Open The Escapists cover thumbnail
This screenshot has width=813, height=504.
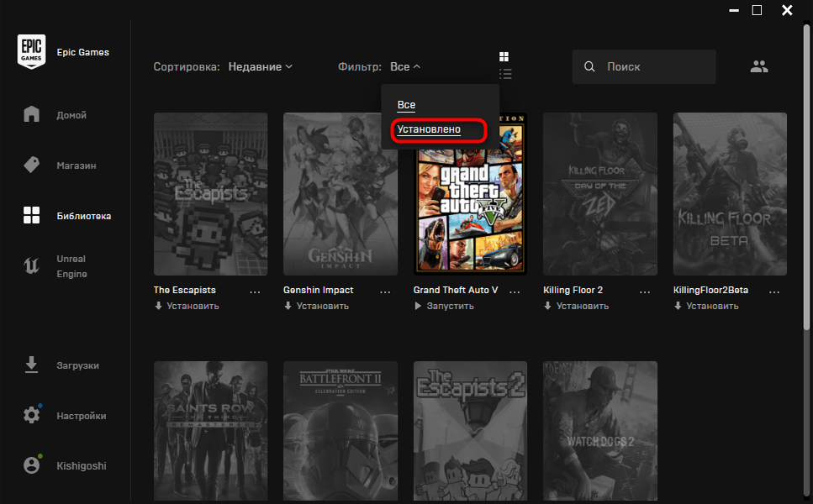click(210, 194)
